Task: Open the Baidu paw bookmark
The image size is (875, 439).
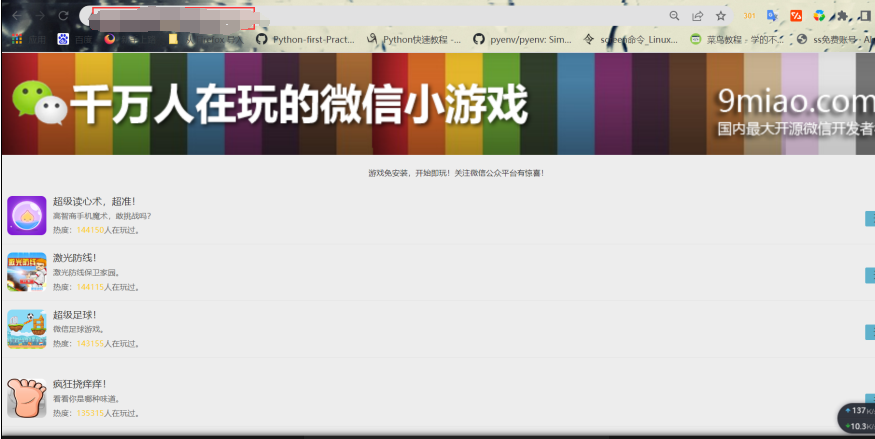Action: tap(75, 40)
